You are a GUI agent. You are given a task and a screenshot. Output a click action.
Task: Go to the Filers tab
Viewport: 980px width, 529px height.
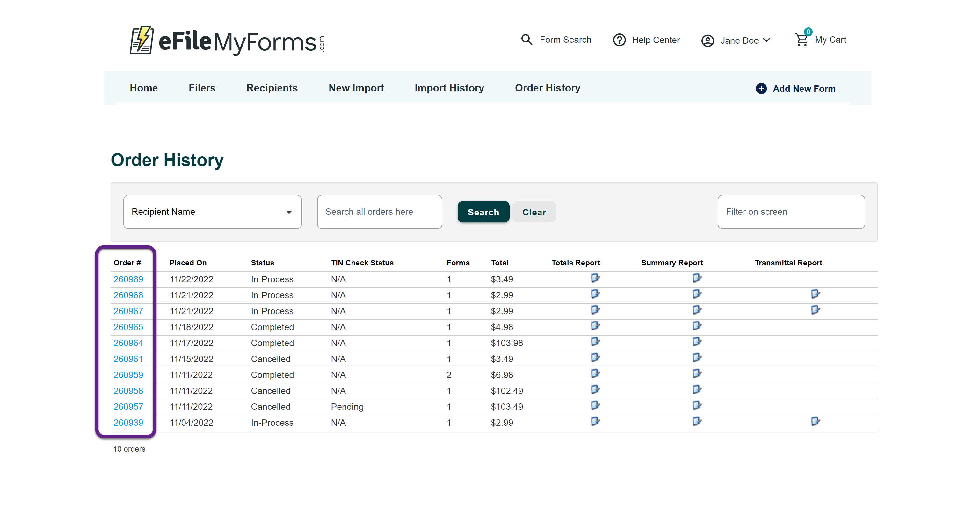pos(202,88)
